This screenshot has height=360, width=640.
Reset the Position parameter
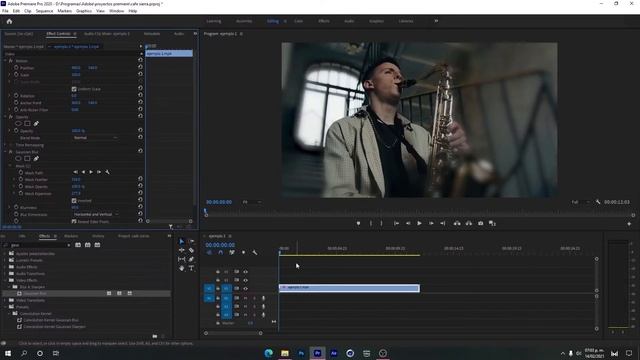pos(140,67)
